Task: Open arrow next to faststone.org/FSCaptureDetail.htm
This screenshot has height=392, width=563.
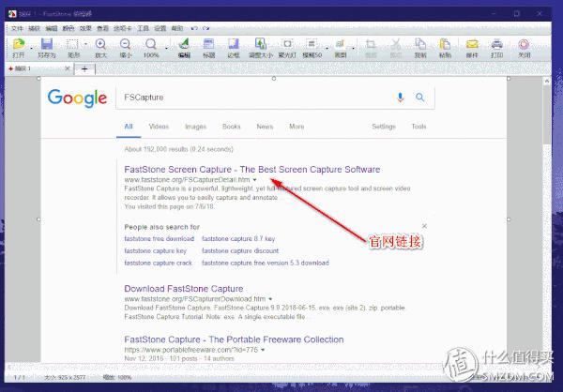Action: click(254, 180)
